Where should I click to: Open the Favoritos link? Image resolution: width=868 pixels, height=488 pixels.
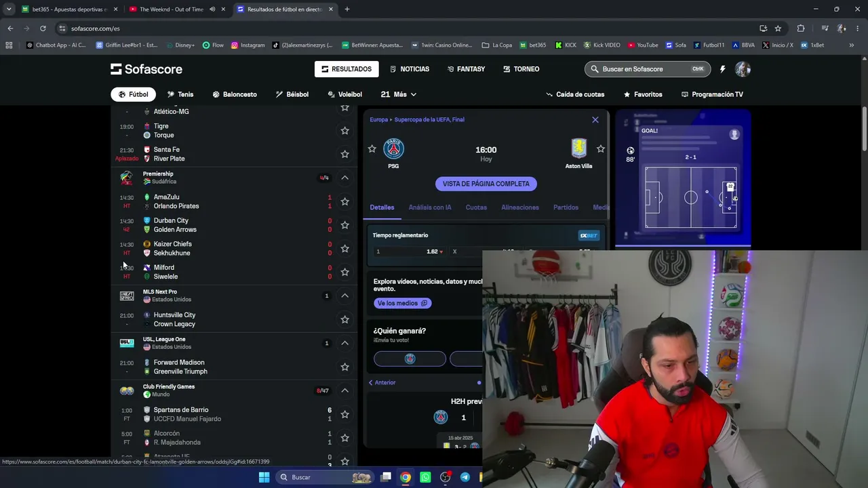pos(643,94)
